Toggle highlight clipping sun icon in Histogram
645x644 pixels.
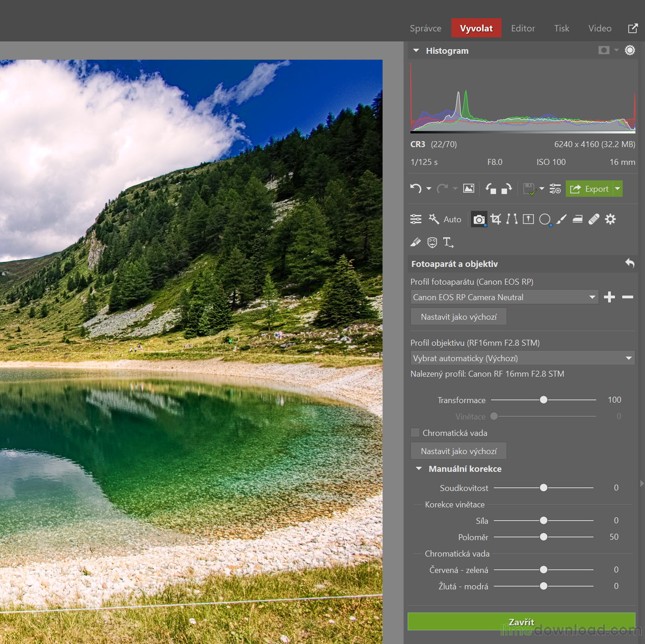click(x=630, y=51)
